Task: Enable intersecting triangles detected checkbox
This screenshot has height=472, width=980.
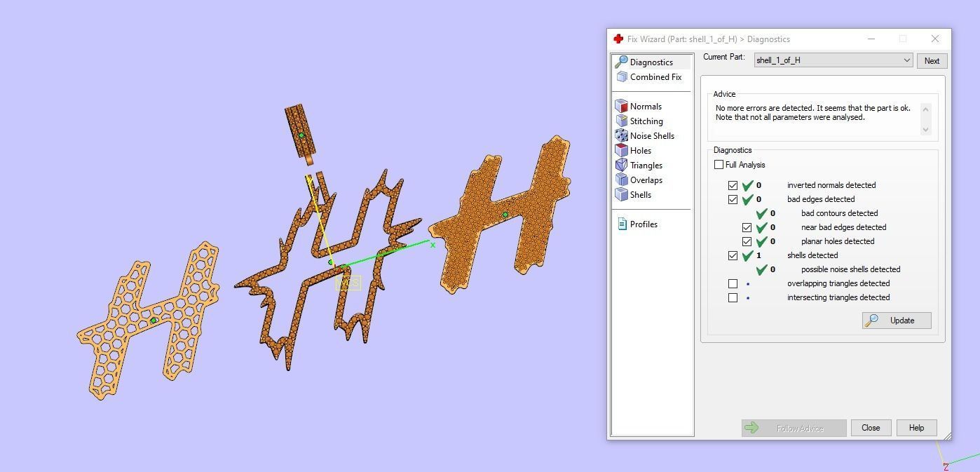Action: click(x=733, y=297)
